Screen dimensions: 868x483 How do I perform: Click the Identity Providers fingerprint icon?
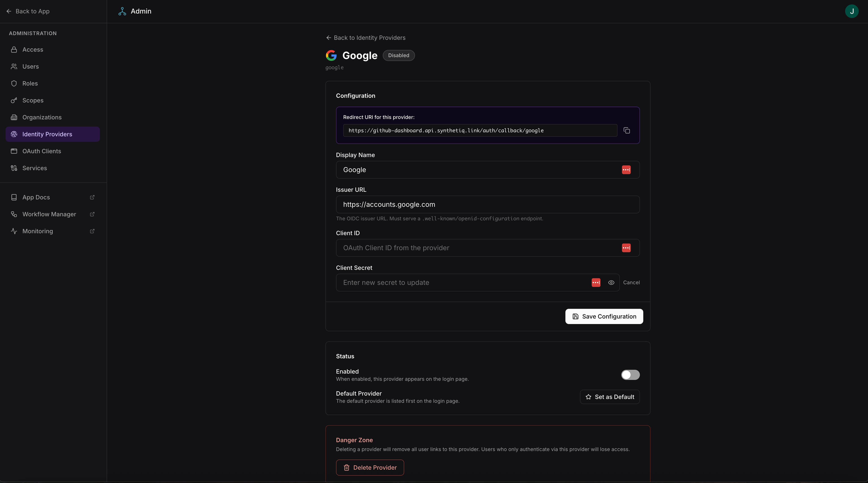click(14, 134)
